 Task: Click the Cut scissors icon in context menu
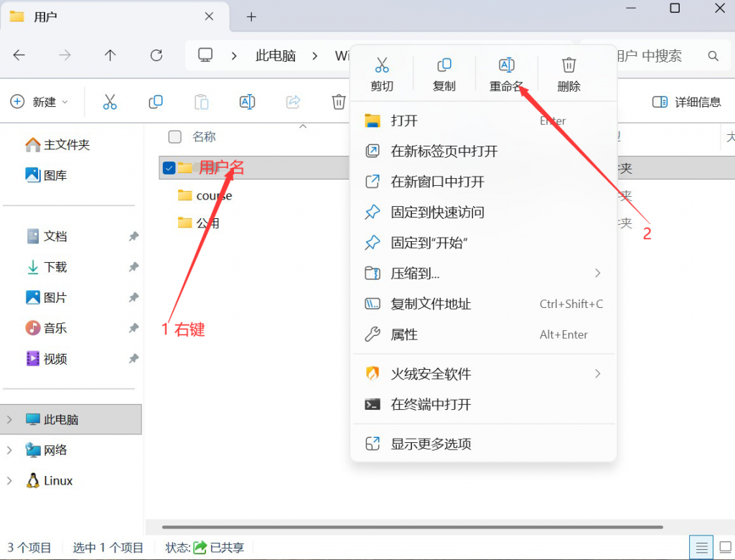[x=382, y=66]
